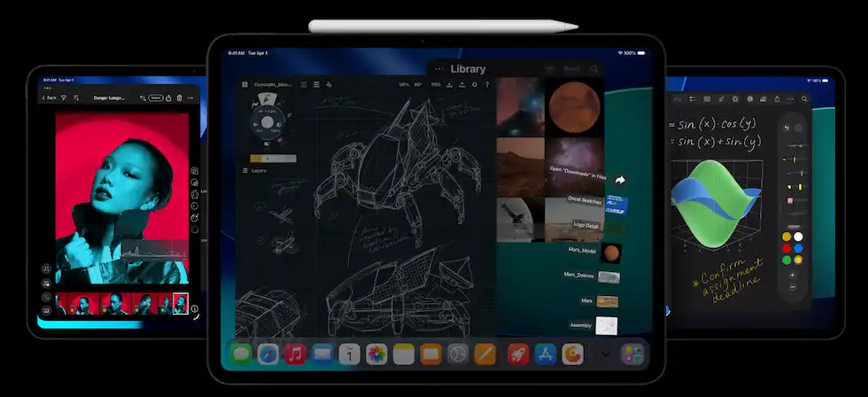868x397 pixels.
Task: Click the curved share arrow beside Downloads stack
Action: tap(620, 180)
